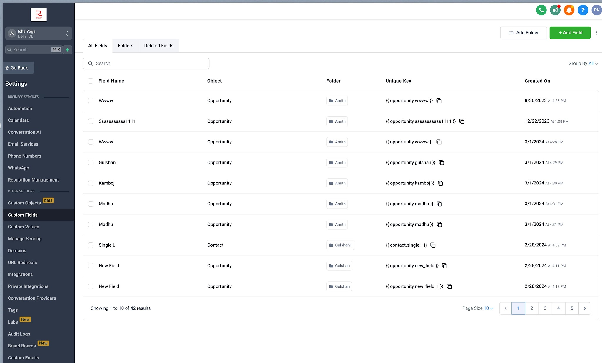Click the green quick-action bolt icon
Viewport: 602px width, 363px height.
(68, 50)
